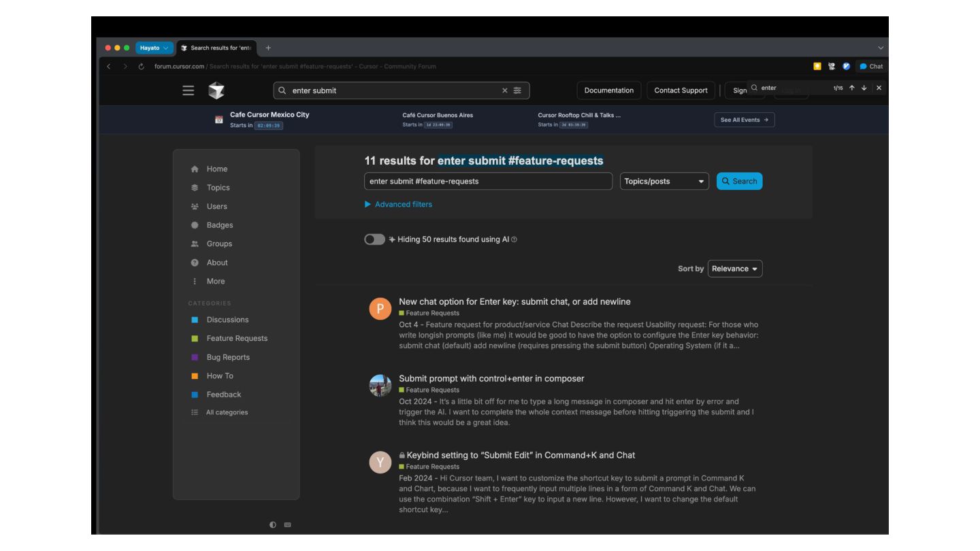Go to next find-in-page match arrow
980x551 pixels.
[x=864, y=88]
